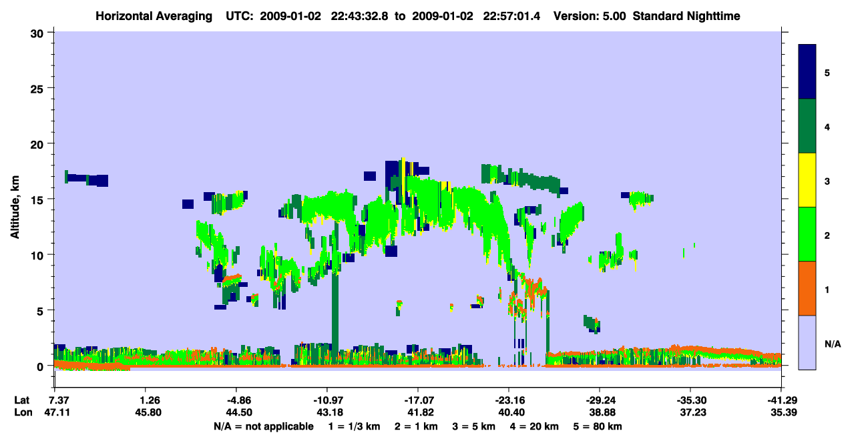Click 'Version: 5.00' in the title

pos(589,15)
